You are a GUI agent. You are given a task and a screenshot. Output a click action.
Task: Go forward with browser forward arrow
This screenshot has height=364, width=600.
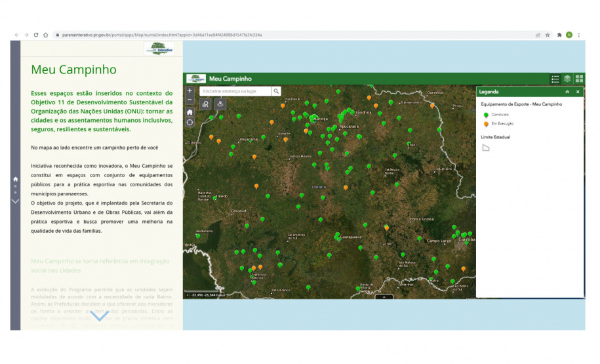click(x=26, y=35)
